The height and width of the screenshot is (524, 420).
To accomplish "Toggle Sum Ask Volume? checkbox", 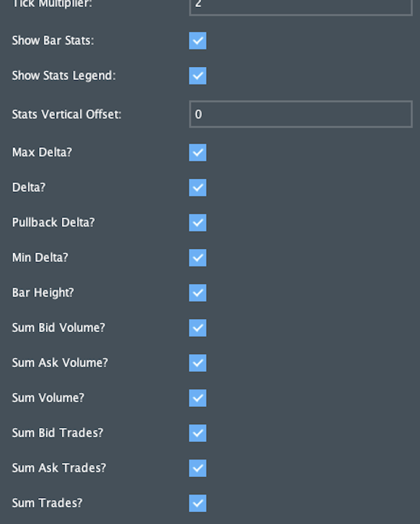I will (198, 362).
